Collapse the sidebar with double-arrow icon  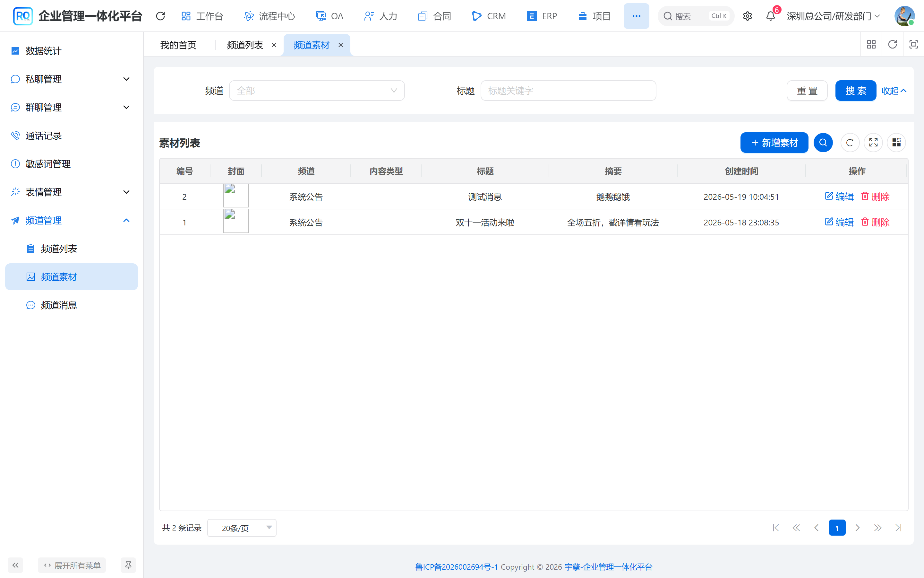click(x=15, y=565)
